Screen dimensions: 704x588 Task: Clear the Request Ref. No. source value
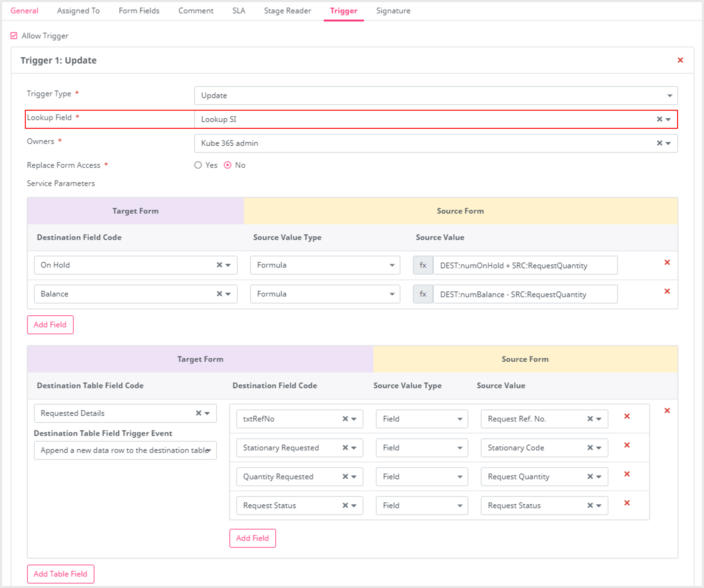590,419
